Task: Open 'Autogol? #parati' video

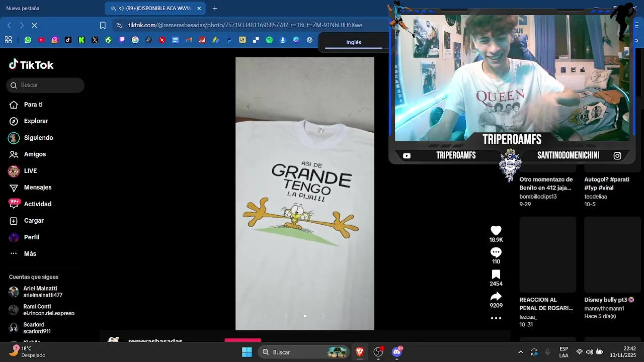Action: (x=607, y=184)
